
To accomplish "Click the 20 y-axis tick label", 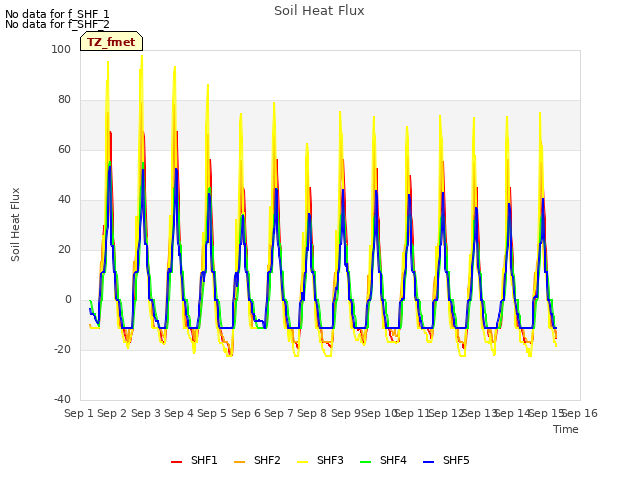I will coord(64,249).
